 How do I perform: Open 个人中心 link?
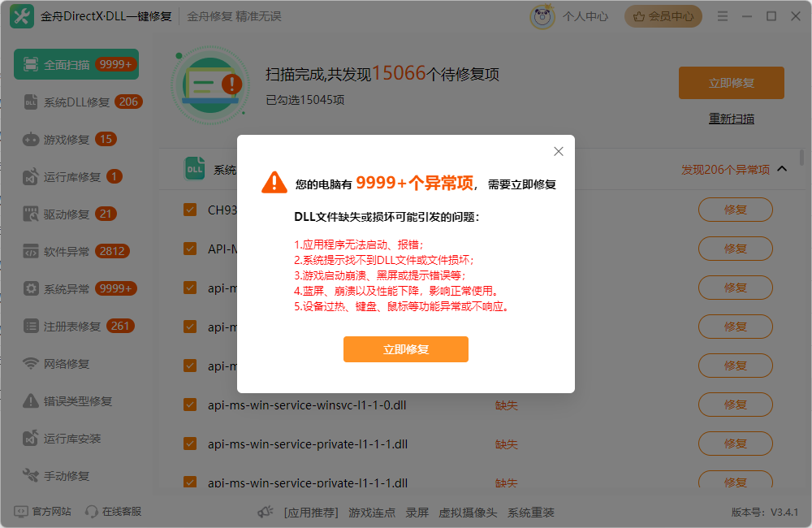[585, 16]
